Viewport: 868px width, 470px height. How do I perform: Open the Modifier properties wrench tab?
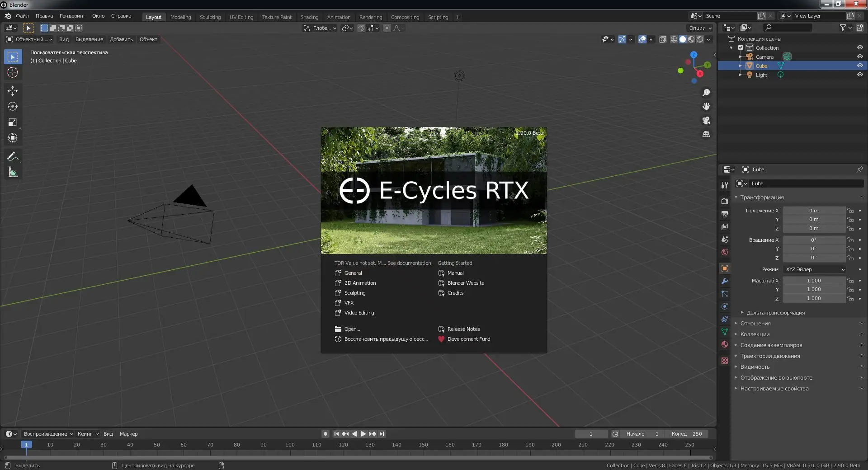coord(725,281)
